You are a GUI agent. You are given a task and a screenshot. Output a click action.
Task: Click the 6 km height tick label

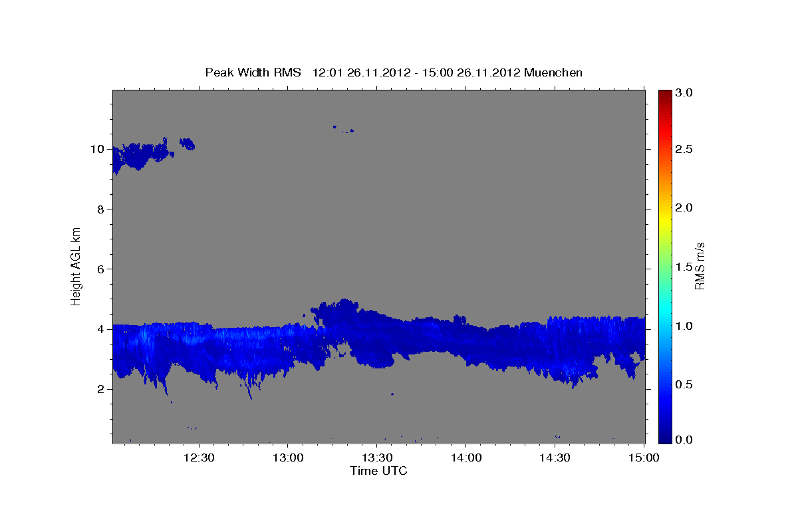pos(101,269)
